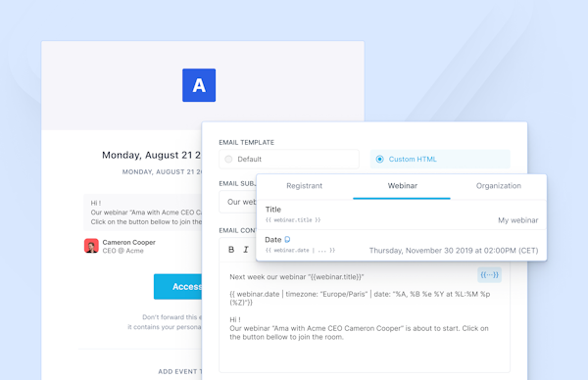Insert the Date webinar variable
588x380 pixels.
point(401,245)
